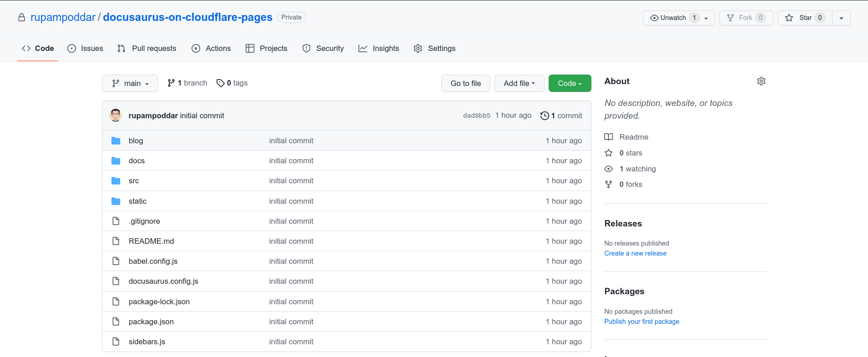Image resolution: width=868 pixels, height=357 pixels.
Task: Open the Insights tab
Action: pyautogui.click(x=378, y=49)
